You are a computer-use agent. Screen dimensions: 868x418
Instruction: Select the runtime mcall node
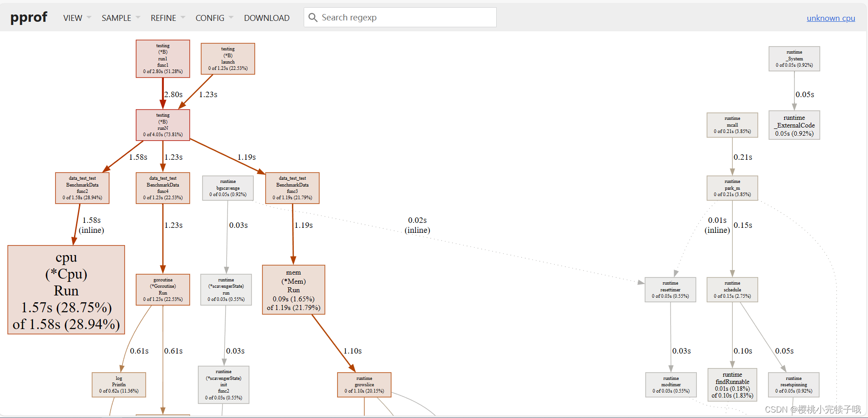point(732,125)
